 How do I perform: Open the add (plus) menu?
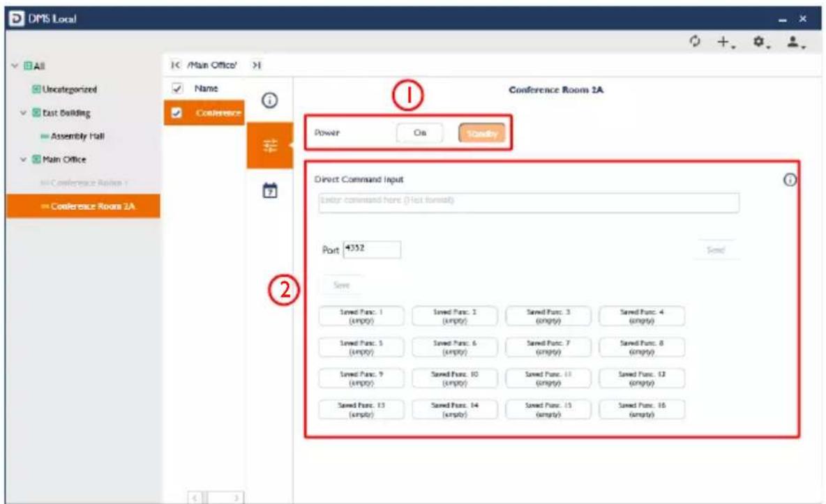click(726, 42)
